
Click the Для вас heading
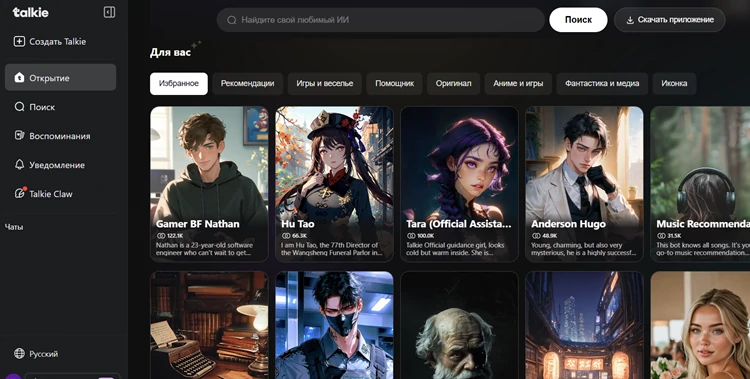[x=170, y=53]
